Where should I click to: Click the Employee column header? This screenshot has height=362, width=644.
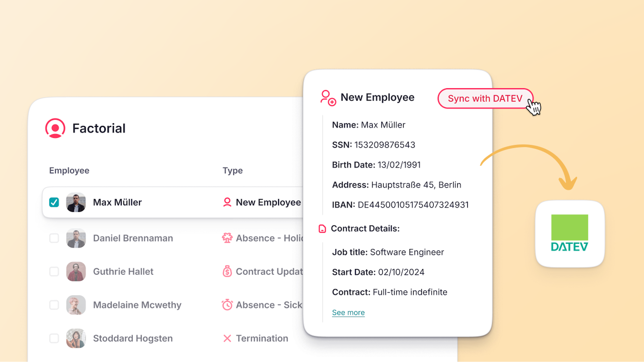69,171
